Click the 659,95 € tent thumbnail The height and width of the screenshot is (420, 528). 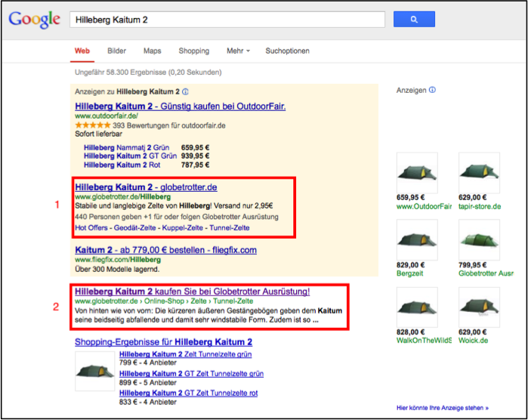click(417, 172)
